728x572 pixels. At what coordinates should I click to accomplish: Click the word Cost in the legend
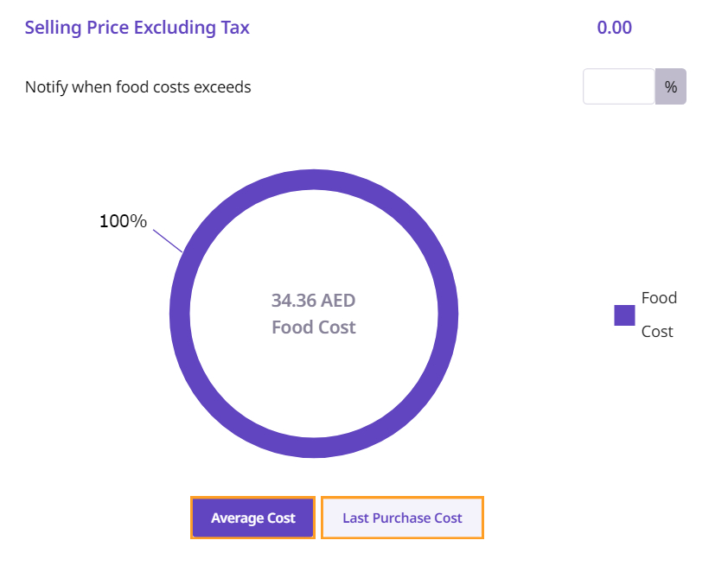(657, 332)
